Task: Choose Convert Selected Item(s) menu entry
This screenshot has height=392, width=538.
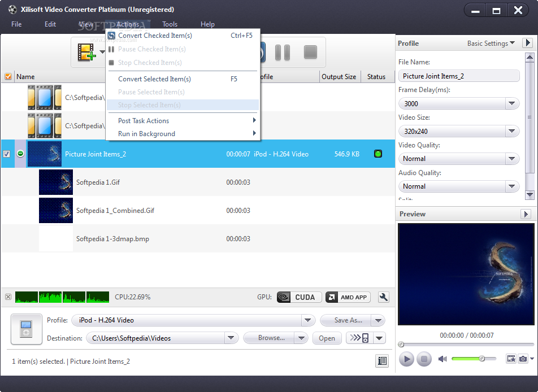Action: [183, 79]
